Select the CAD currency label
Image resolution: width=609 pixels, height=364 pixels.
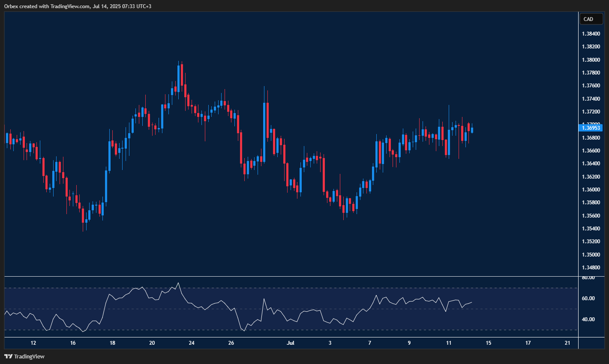[x=591, y=19]
